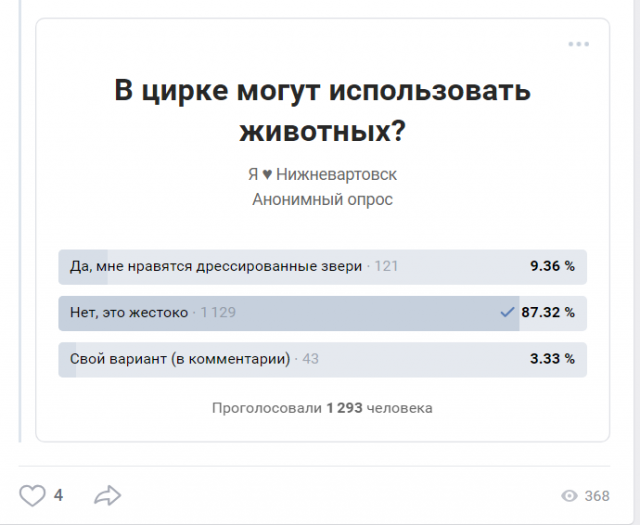Select answer 'Да, мне нравятся дрессированные звери'
This screenshot has height=525, width=640.
click(x=322, y=267)
